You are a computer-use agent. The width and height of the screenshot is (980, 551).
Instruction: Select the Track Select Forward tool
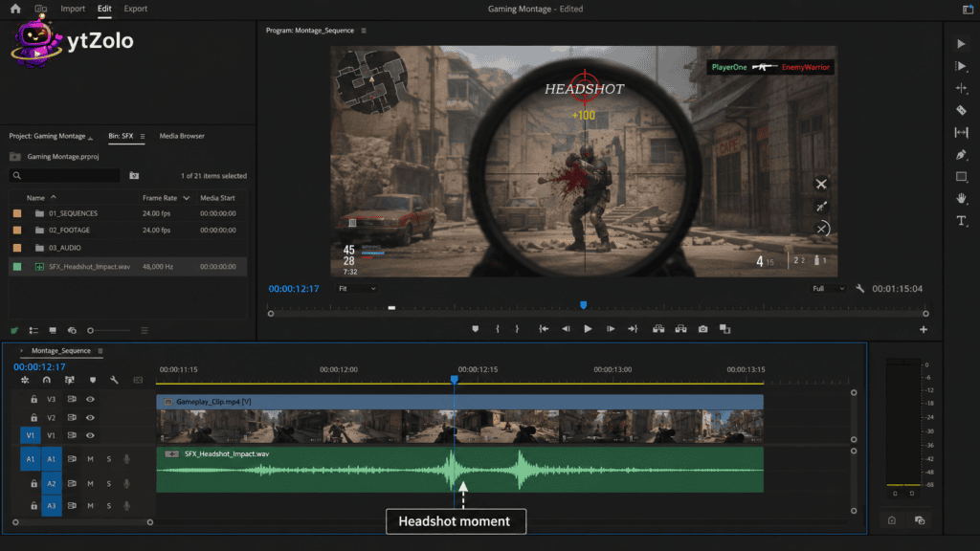[961, 66]
